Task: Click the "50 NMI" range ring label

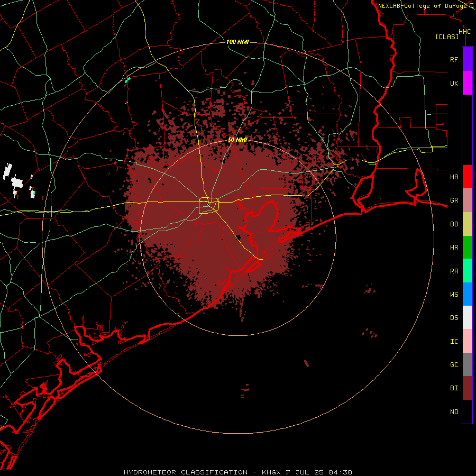Action: 237,140
